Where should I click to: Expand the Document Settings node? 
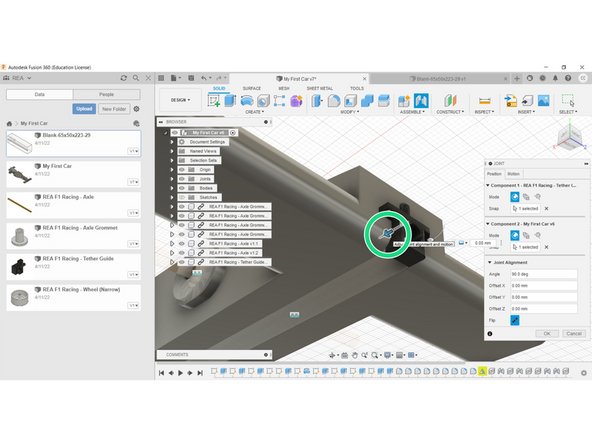(172, 142)
